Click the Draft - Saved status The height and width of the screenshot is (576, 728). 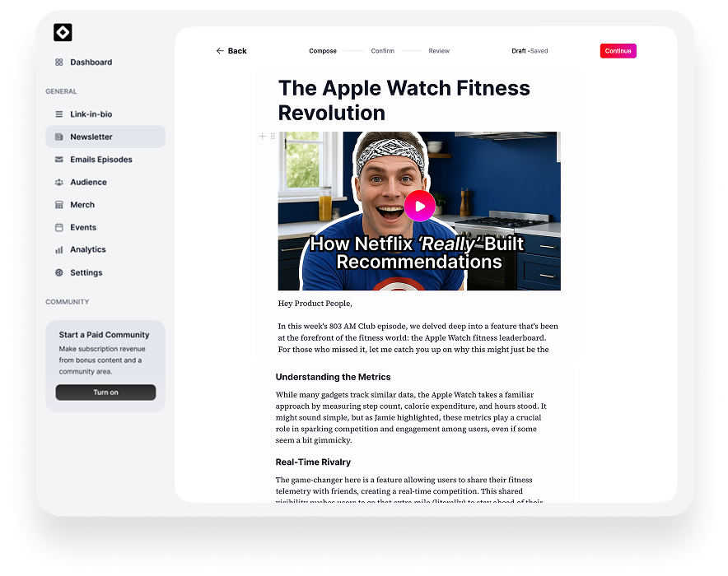click(530, 51)
